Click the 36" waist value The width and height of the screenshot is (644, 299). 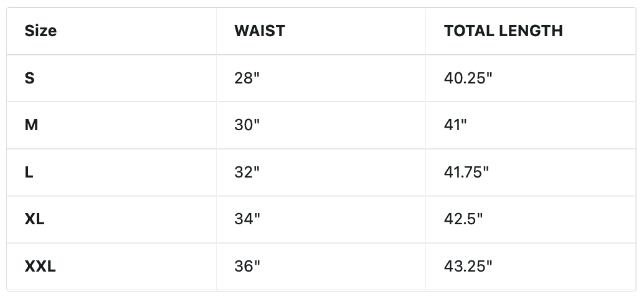pyautogui.click(x=247, y=267)
